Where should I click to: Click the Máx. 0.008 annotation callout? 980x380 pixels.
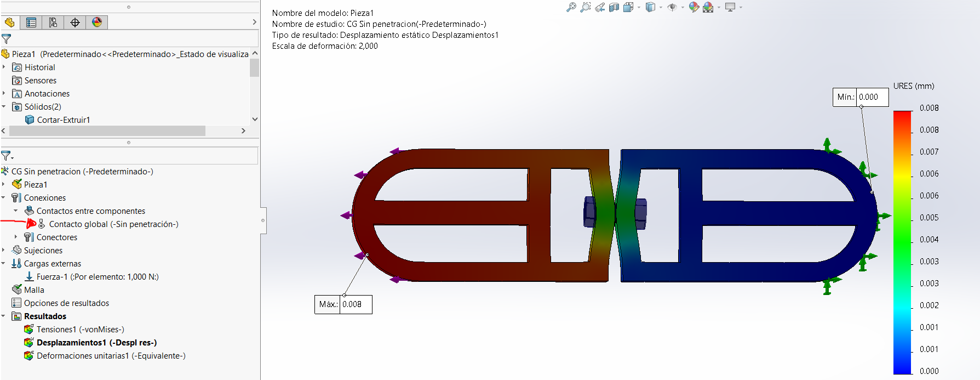pyautogui.click(x=343, y=304)
